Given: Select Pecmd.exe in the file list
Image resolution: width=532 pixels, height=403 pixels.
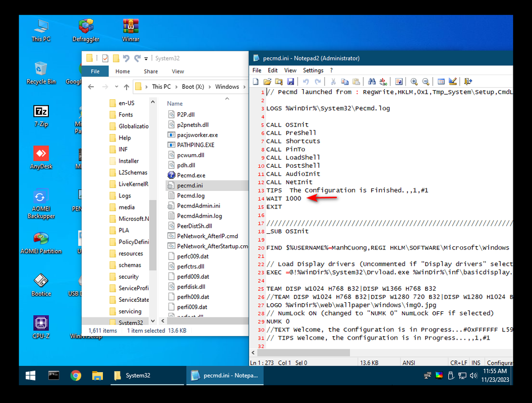Looking at the screenshot, I should [x=191, y=175].
